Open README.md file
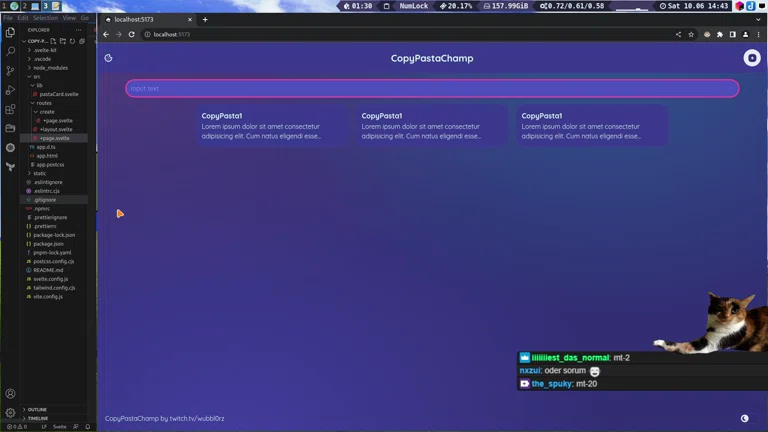Image resolution: width=768 pixels, height=432 pixels. pyautogui.click(x=48, y=270)
